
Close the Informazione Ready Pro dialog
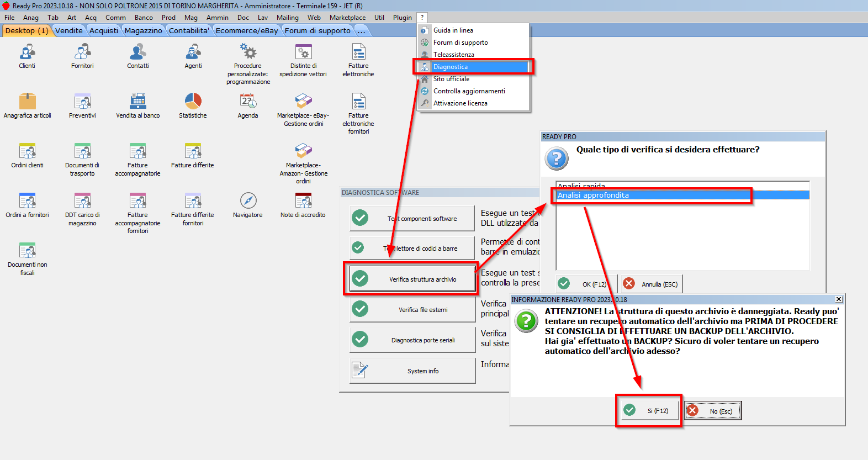coord(839,299)
